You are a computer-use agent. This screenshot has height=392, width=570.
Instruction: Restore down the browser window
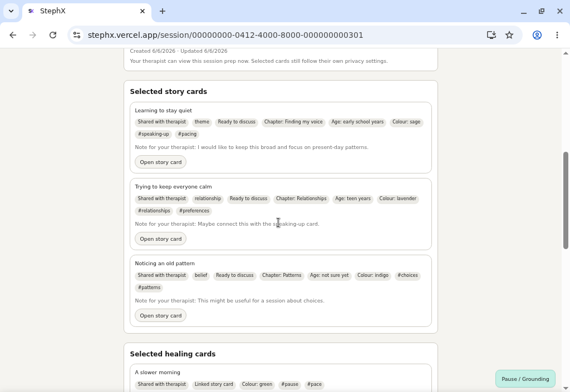[542, 11]
